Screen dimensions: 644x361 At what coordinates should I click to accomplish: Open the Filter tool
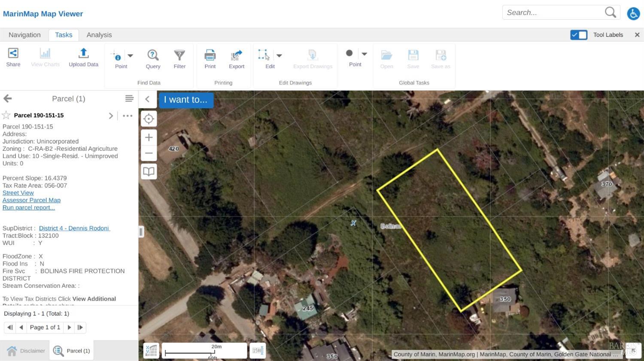(x=179, y=55)
